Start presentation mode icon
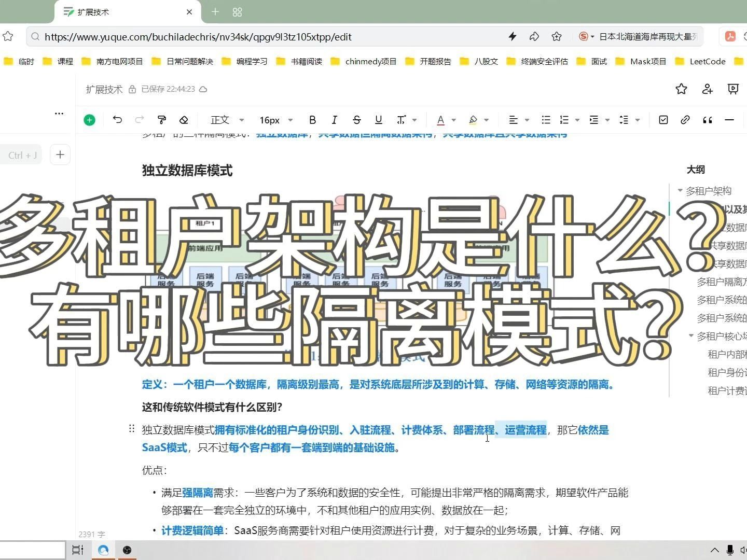This screenshot has height=560, width=747. pyautogui.click(x=733, y=89)
